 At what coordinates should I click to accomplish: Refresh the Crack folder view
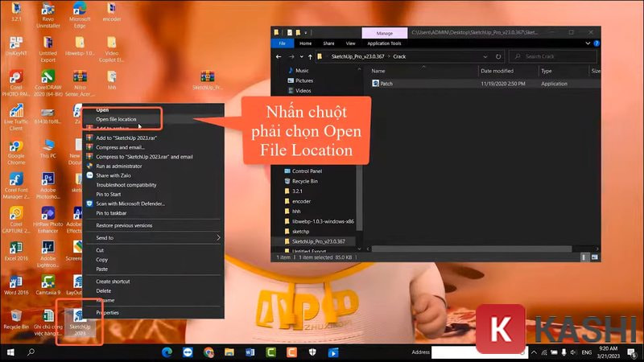pos(498,56)
